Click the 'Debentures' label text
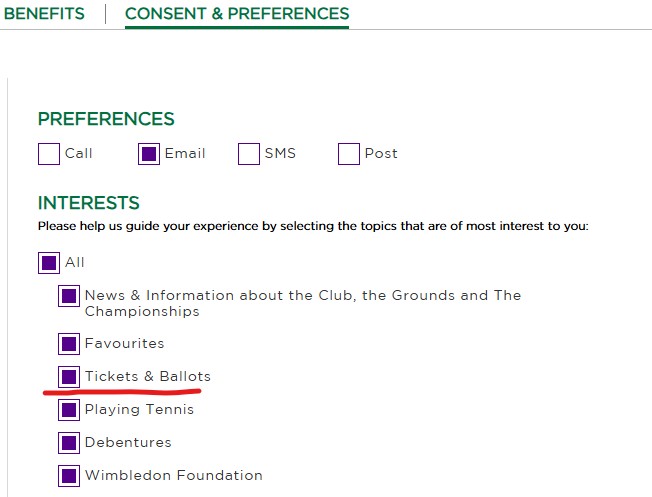This screenshot has height=497, width=652. pos(128,443)
